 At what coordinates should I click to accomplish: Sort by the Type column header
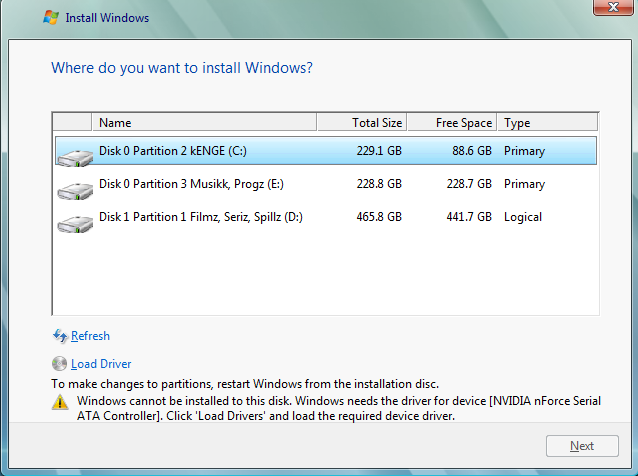point(547,122)
